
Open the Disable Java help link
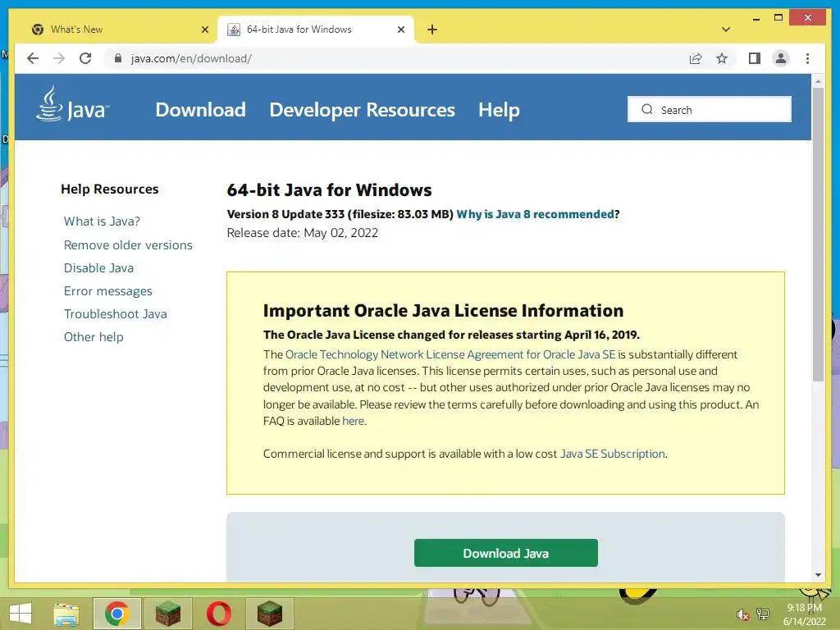click(x=98, y=268)
